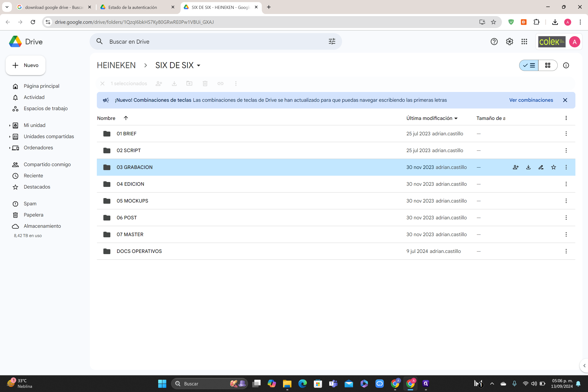This screenshot has height=392, width=588.
Task: Dismiss the keyboard shortcuts banner
Action: pos(565,100)
